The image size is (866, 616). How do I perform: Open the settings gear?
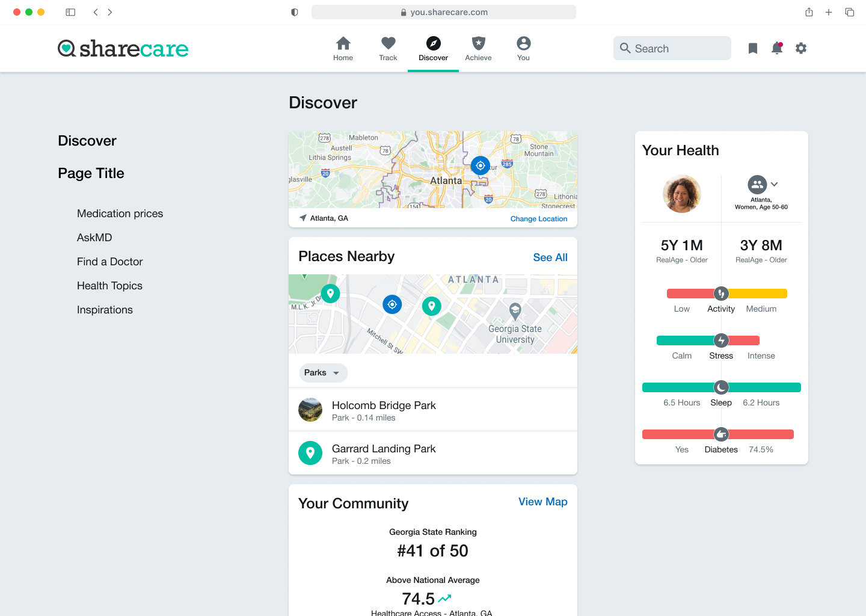(801, 48)
